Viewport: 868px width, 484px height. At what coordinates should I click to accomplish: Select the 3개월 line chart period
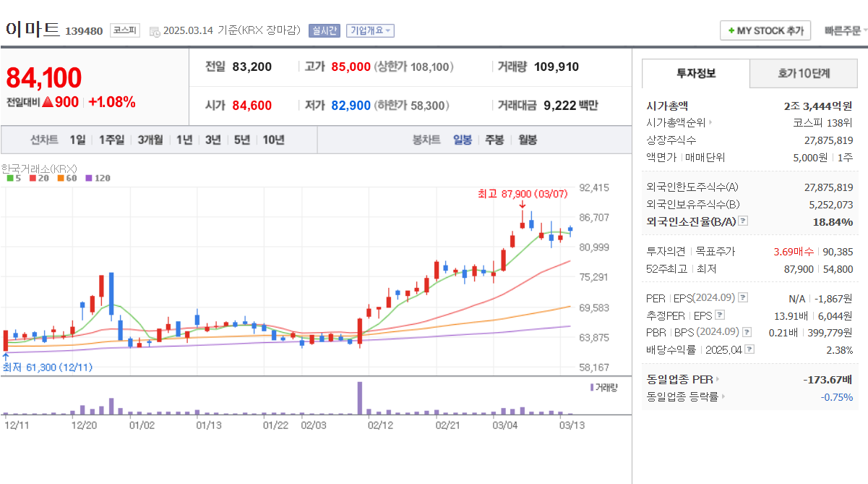[x=150, y=140]
